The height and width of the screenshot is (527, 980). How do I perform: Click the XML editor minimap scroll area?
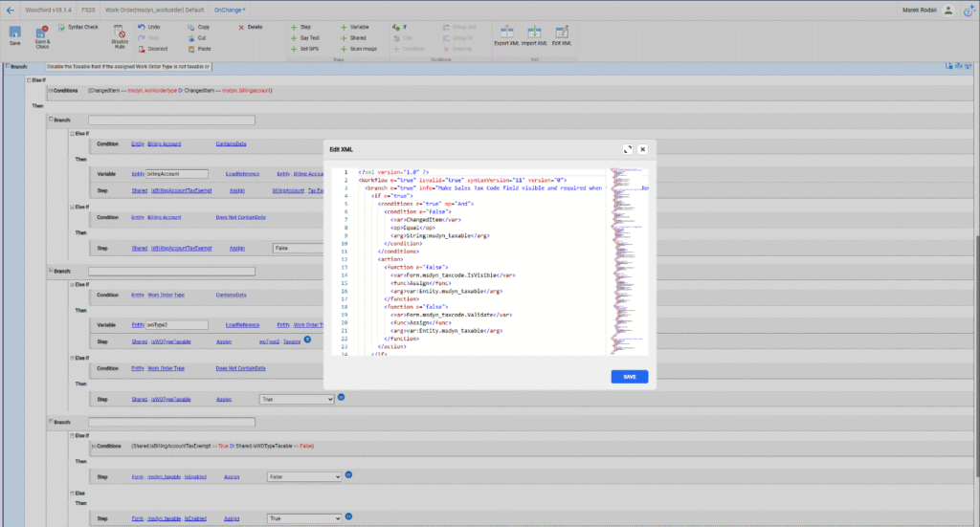click(628, 258)
